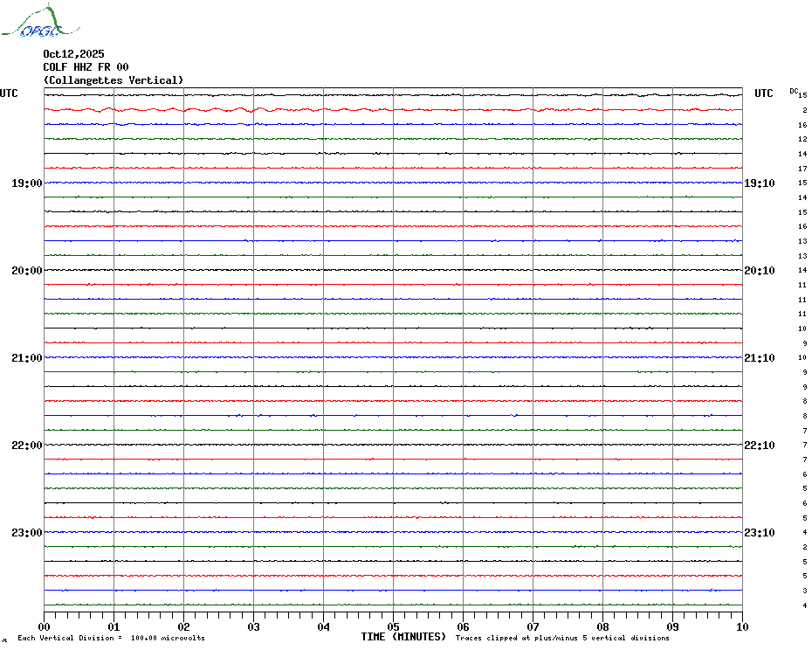Click the Oct12,2025 date label
The image size is (812, 650).
(73, 54)
